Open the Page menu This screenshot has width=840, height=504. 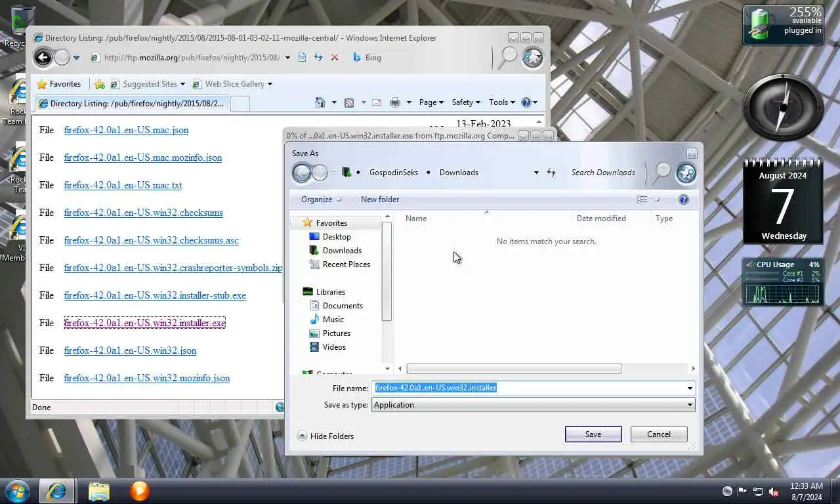coord(431,102)
